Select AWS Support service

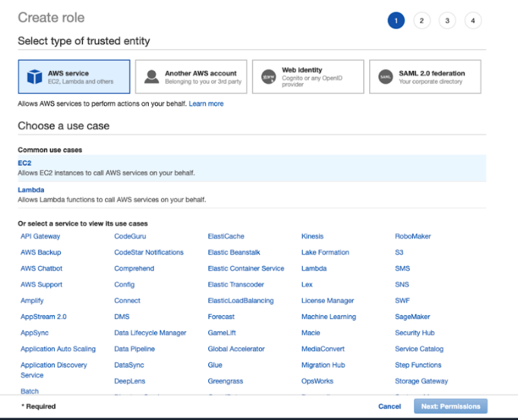pos(41,284)
